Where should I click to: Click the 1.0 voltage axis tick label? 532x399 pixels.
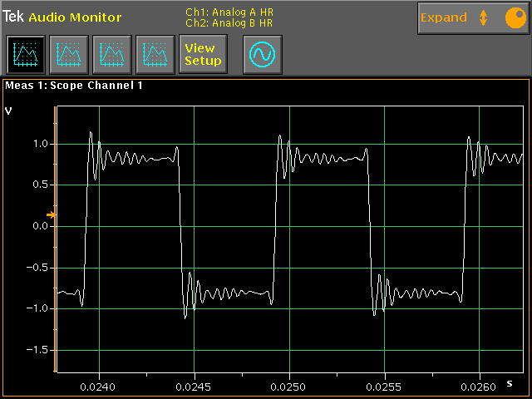click(x=40, y=144)
